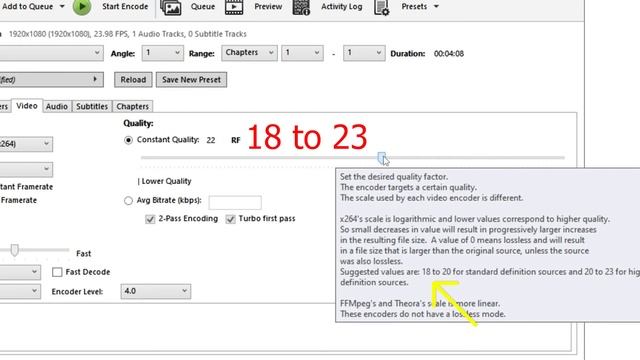Click in the Avg Bitrate input field

pyautogui.click(x=235, y=202)
